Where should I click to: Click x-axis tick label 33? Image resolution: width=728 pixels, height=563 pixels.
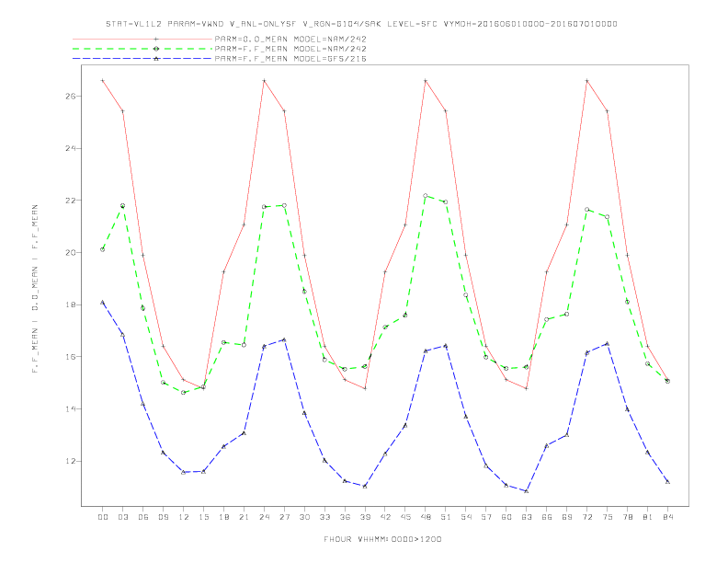click(x=324, y=517)
